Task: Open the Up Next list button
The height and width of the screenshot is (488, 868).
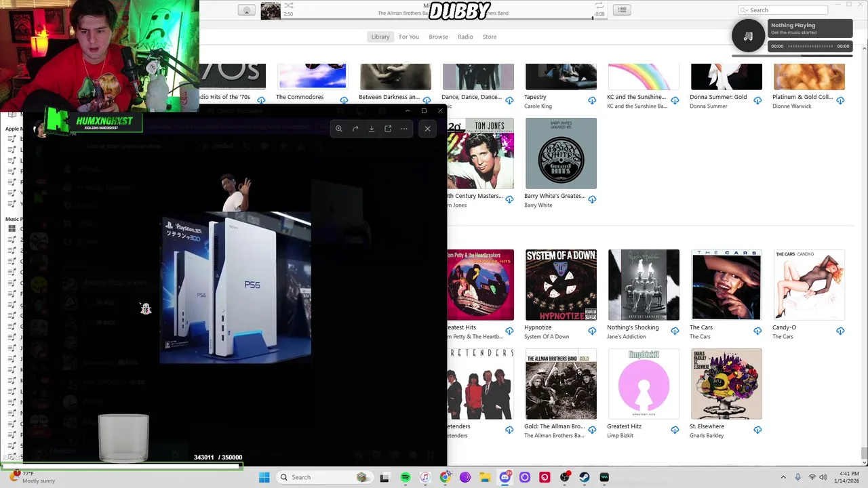Action: click(x=622, y=10)
